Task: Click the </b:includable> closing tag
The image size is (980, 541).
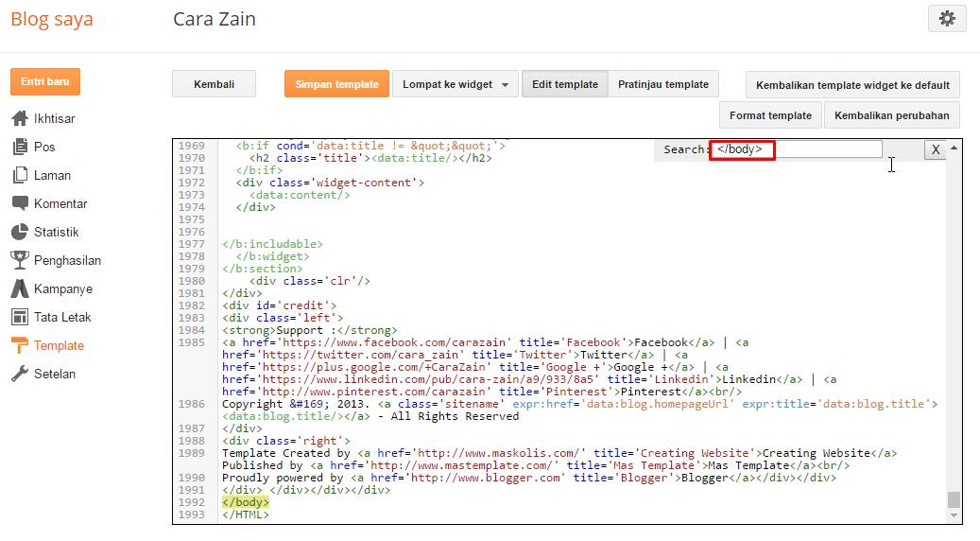Action: [272, 244]
